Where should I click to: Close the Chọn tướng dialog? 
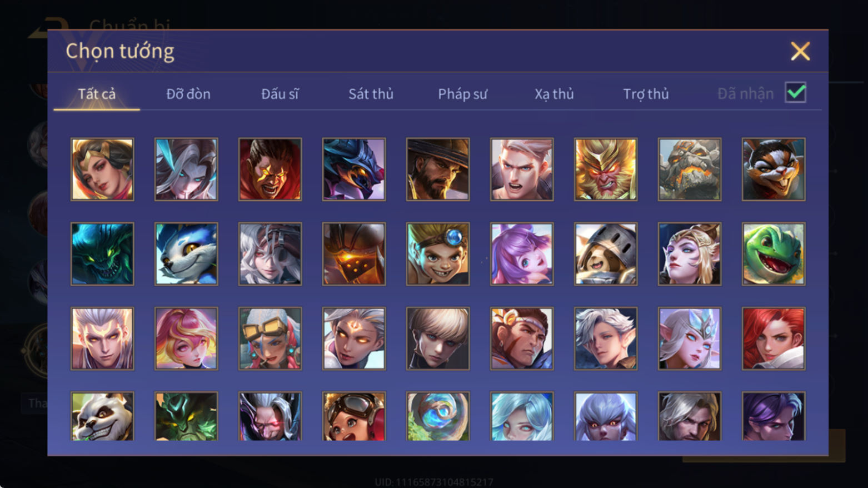coord(800,51)
